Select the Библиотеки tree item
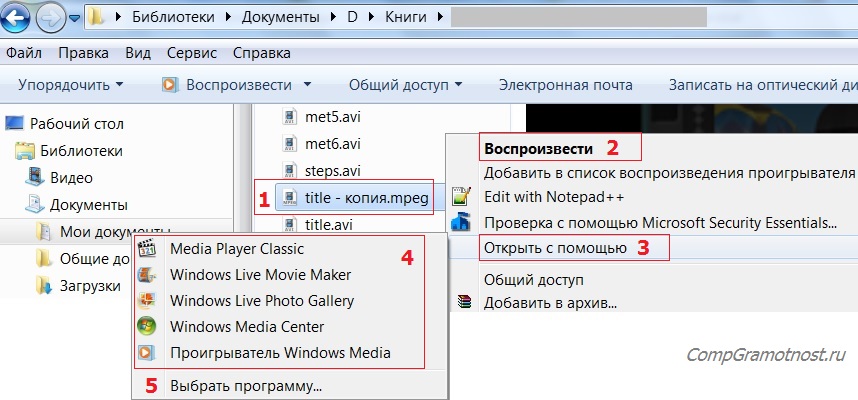The width and height of the screenshot is (858, 400). (81, 151)
